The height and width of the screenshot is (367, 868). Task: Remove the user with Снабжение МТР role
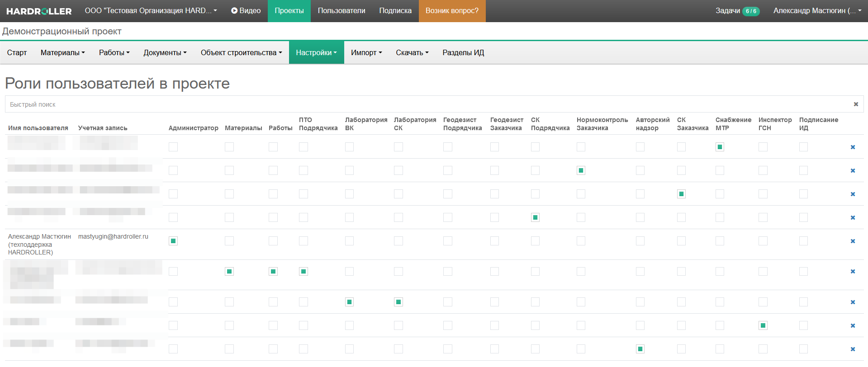point(853,147)
